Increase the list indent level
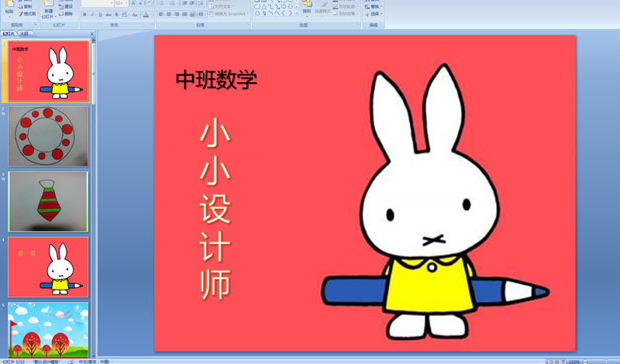Image resolution: width=620 pixels, height=364 pixels. coord(192,3)
